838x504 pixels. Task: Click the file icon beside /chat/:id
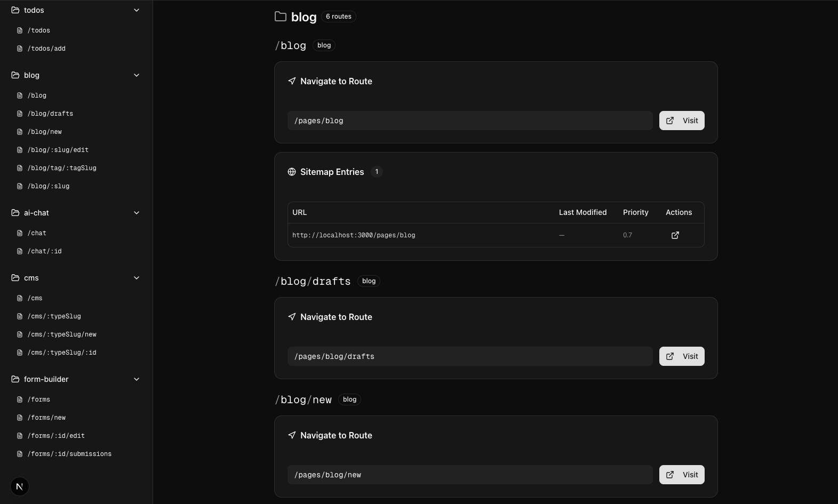coord(20,251)
